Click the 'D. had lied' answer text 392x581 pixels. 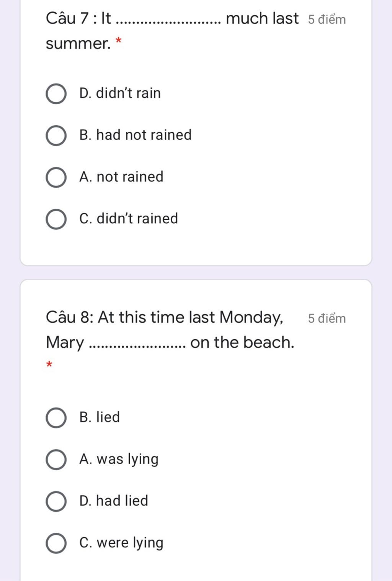(113, 501)
